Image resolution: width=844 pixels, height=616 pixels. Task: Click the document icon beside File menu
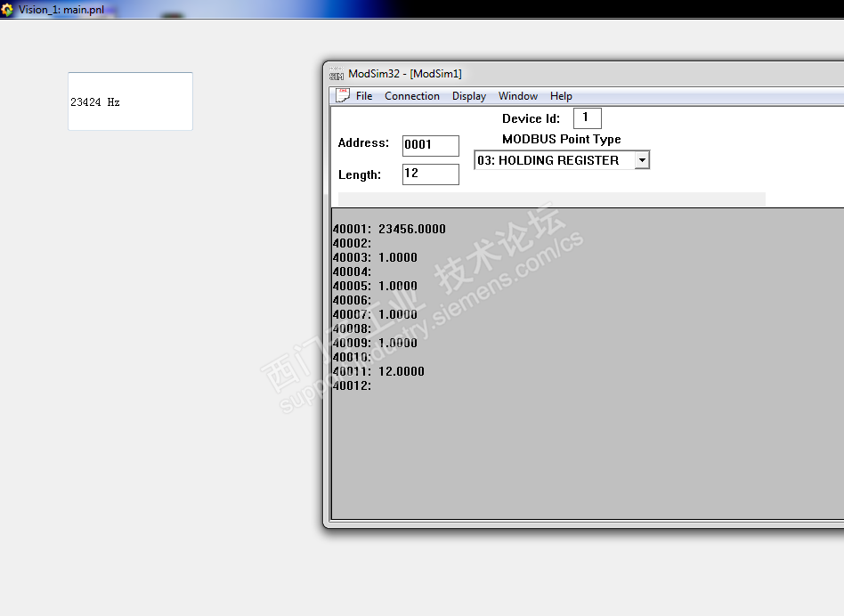click(343, 95)
